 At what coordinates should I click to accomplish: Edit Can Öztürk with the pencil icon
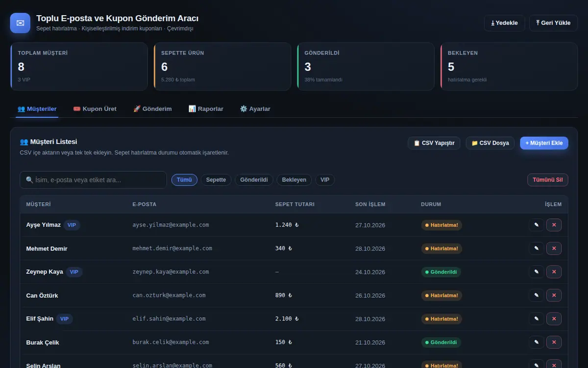[536, 295]
